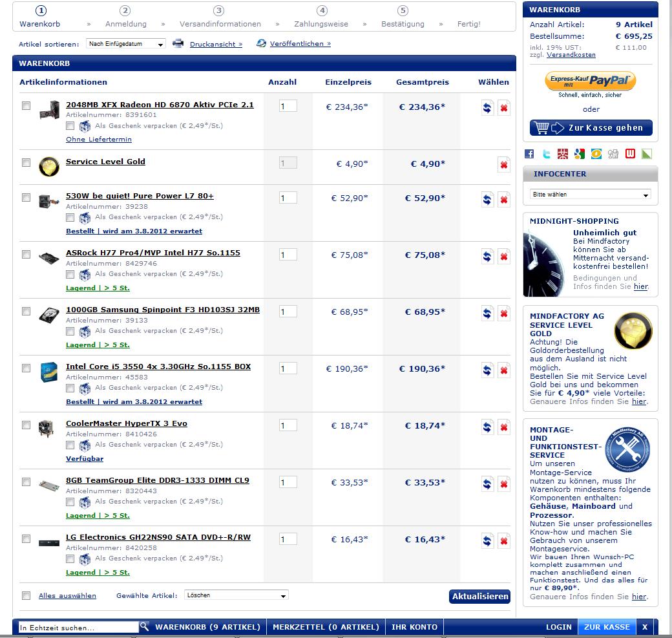Click the red W Webnews share icon
Screen dimensions: 672x638
pos(630,154)
